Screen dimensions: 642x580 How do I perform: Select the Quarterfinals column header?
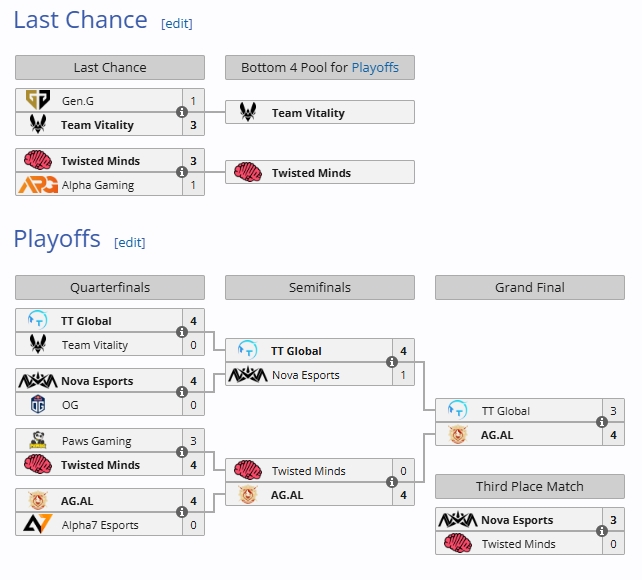[110, 287]
